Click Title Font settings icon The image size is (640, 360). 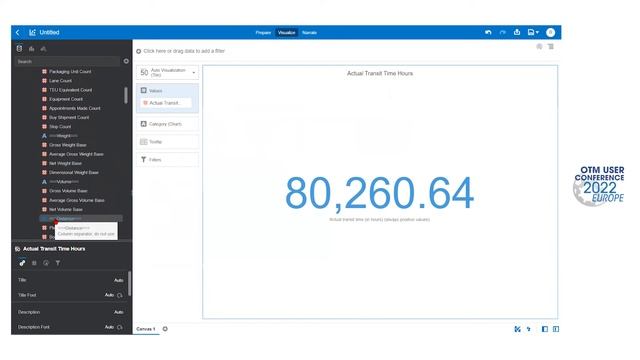click(120, 295)
